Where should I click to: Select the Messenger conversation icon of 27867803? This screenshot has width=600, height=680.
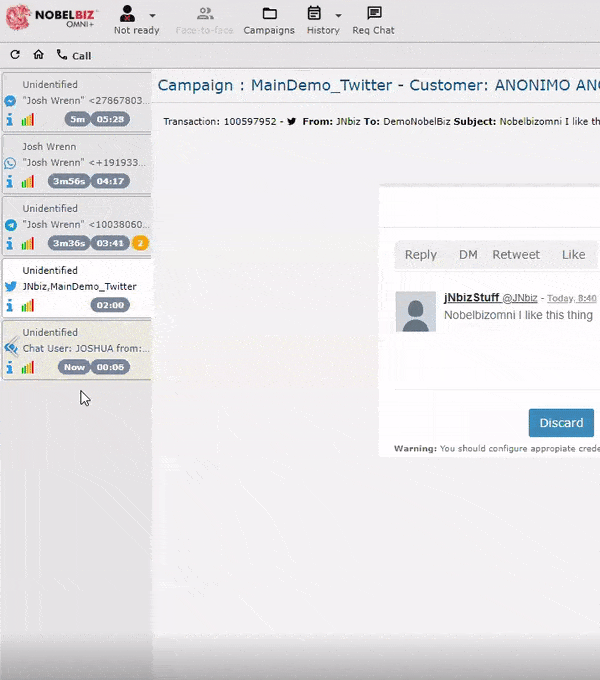coord(10,101)
